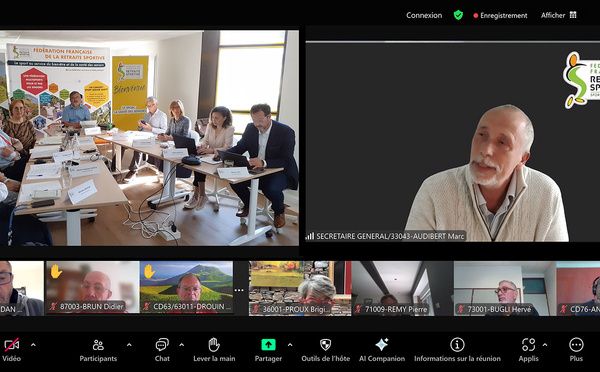Expand video options chevron beside Vidéo
The image size is (600, 372).
click(x=33, y=345)
